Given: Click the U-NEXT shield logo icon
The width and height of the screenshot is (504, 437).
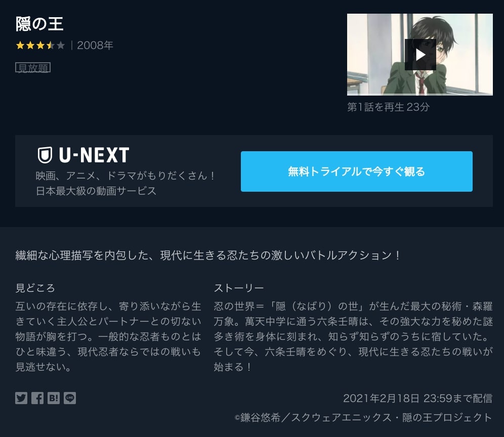Looking at the screenshot, I should [x=45, y=155].
